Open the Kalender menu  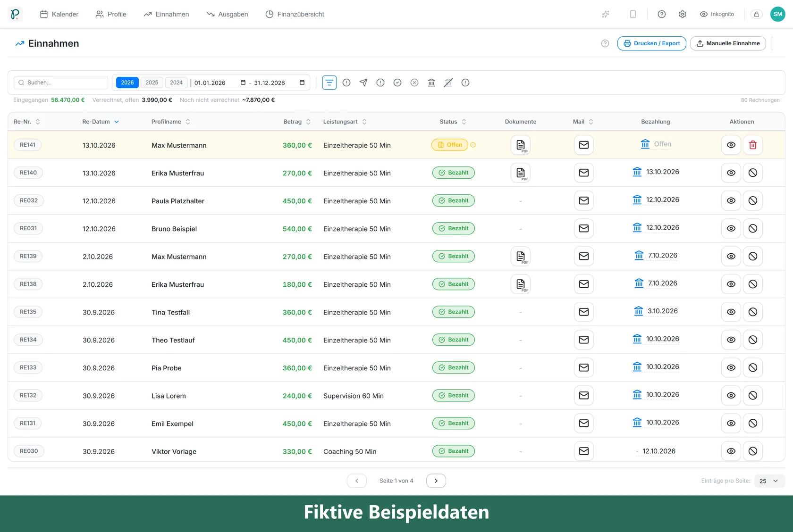click(59, 14)
